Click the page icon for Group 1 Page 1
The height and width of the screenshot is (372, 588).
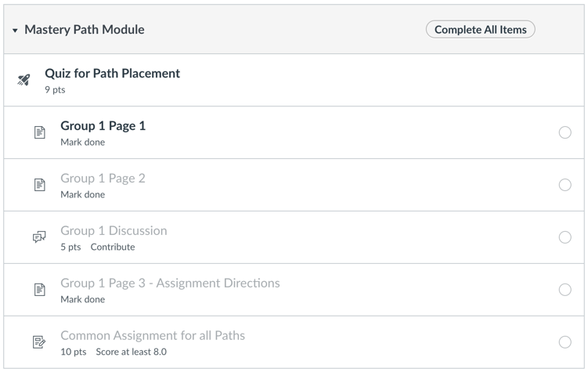pos(39,133)
